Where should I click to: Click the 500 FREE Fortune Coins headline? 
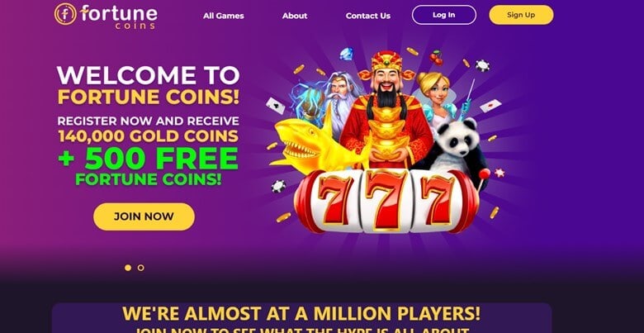point(149,167)
